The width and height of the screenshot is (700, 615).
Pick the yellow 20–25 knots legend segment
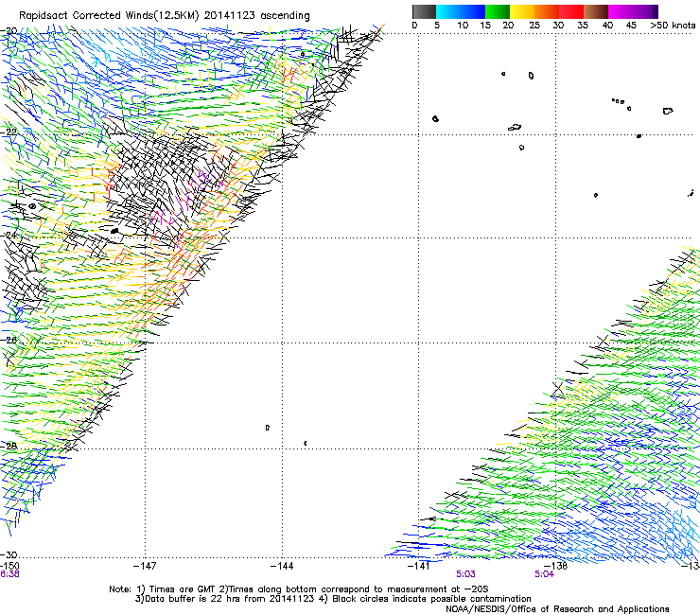522,11
